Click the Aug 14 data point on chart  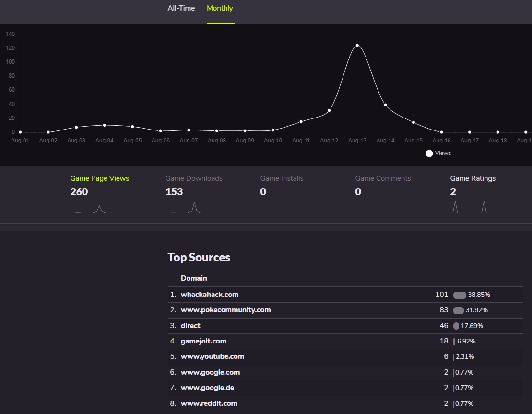point(385,105)
